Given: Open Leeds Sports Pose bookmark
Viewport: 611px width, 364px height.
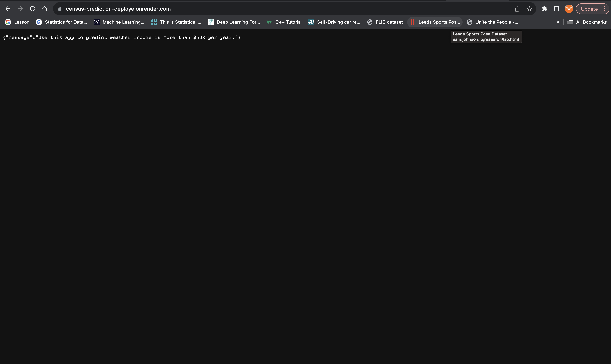Looking at the screenshot, I should [x=435, y=22].
